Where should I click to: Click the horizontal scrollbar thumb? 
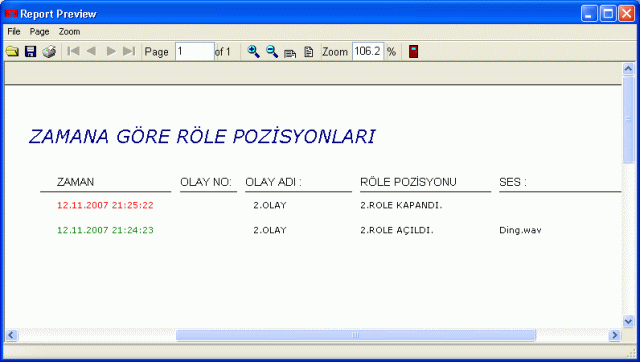[356, 335]
